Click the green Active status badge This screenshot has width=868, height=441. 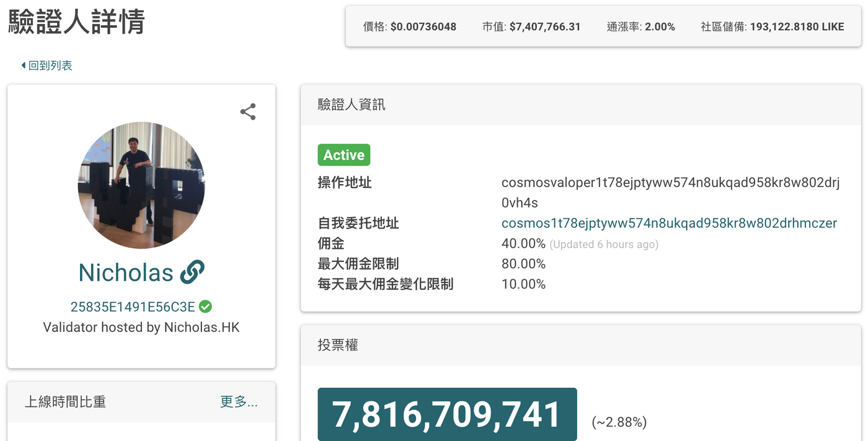[344, 155]
